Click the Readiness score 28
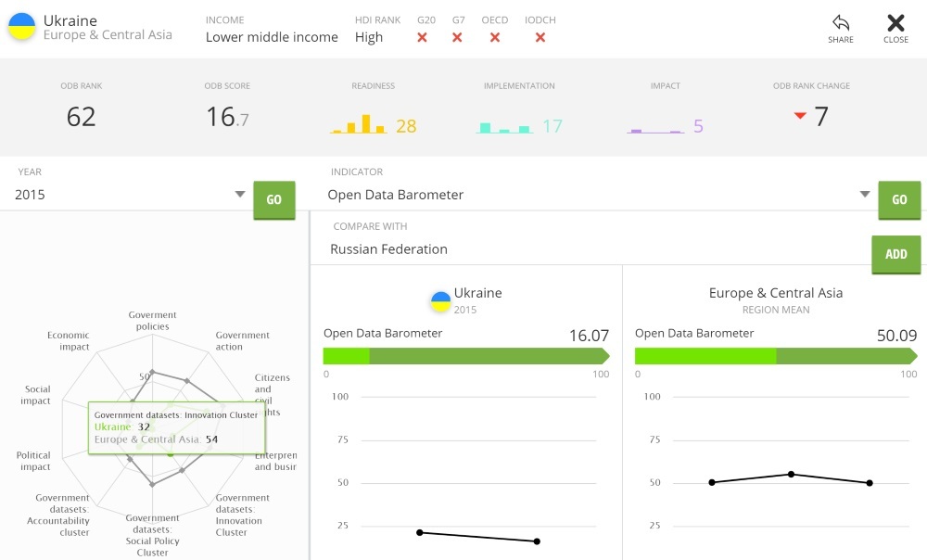The width and height of the screenshot is (927, 560). coord(406,126)
